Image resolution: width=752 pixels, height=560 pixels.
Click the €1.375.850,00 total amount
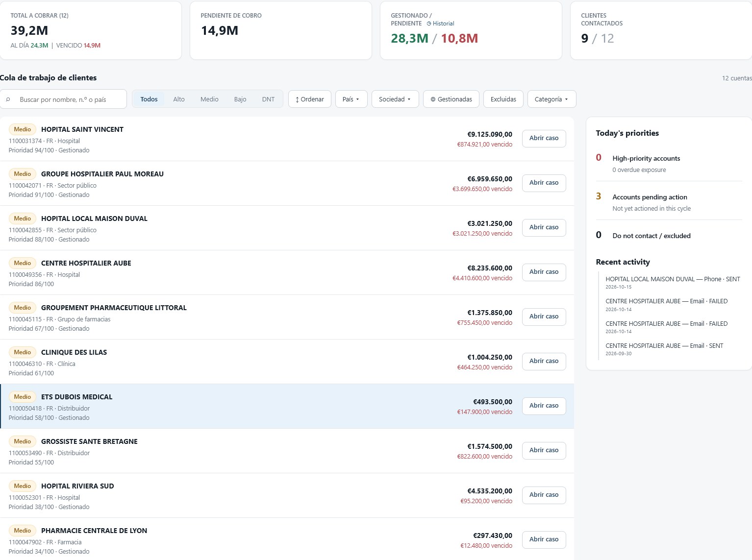[490, 313]
